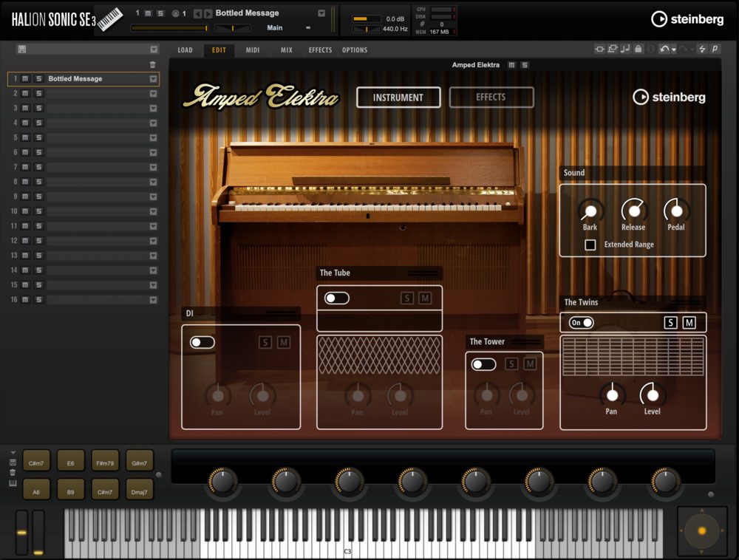The width and height of the screenshot is (739, 560).
Task: Switch to the EDIT tab
Action: [x=219, y=50]
